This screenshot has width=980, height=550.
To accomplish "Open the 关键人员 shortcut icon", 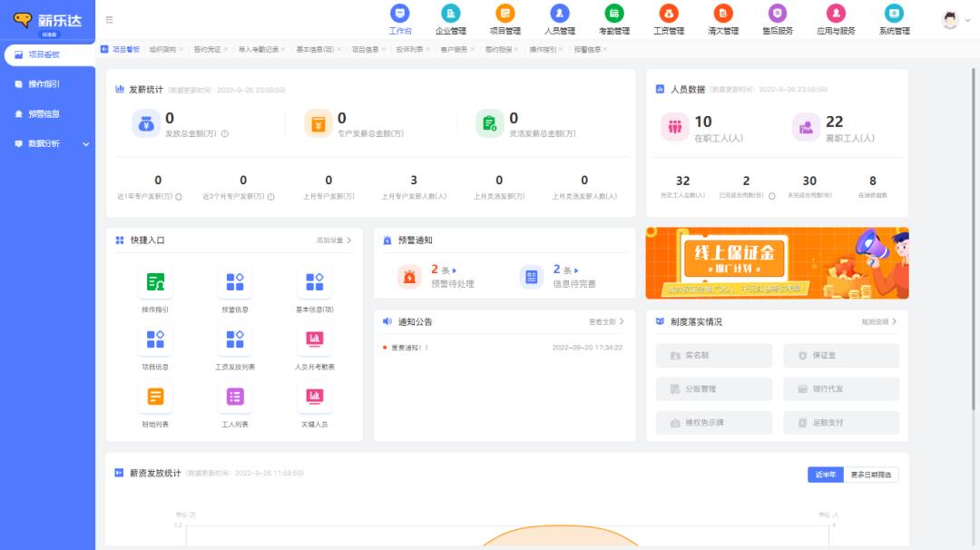I will (314, 397).
